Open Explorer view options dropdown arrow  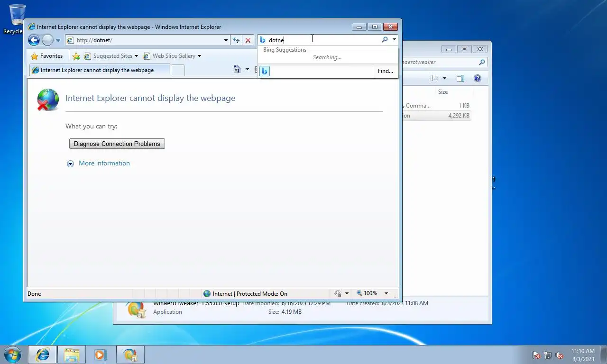pos(444,78)
